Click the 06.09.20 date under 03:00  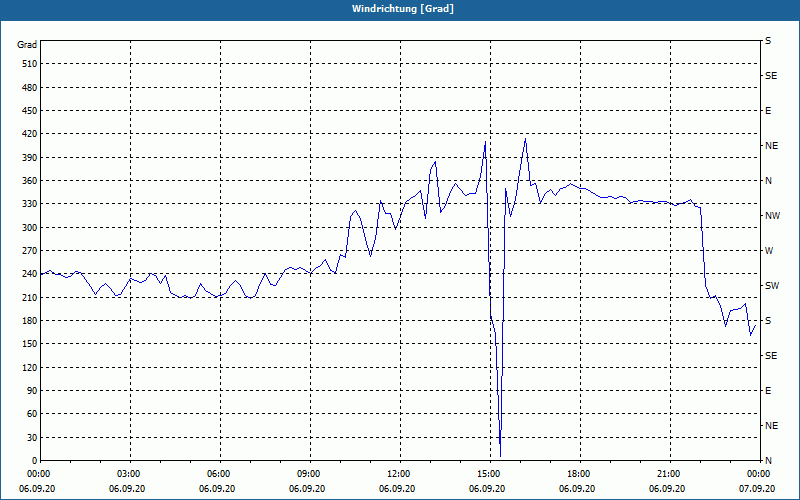click(x=127, y=488)
